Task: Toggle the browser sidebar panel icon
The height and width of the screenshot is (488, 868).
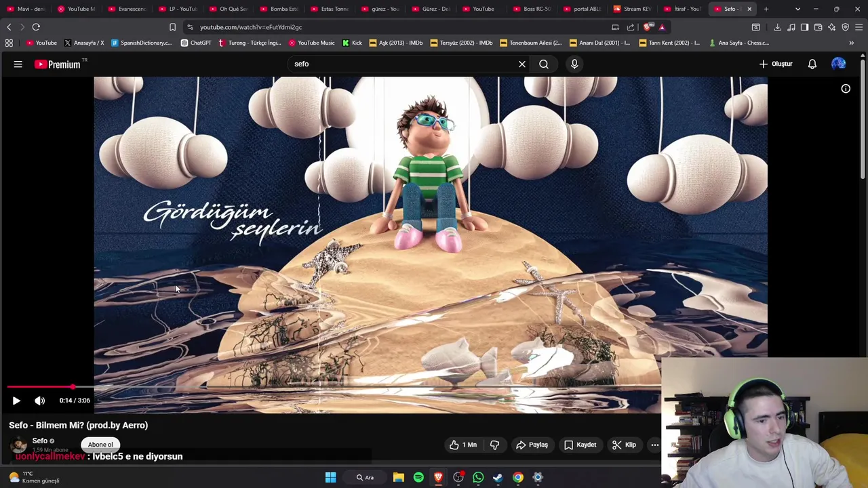Action: [804, 27]
